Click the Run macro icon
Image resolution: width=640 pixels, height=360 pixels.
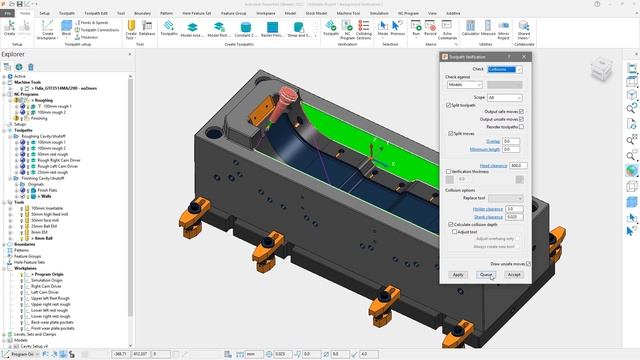(x=416, y=28)
